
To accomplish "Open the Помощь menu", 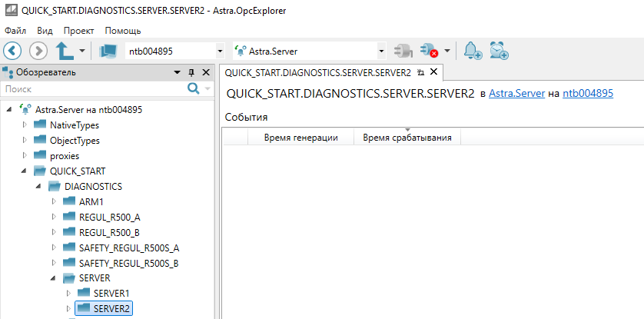I will point(122,31).
